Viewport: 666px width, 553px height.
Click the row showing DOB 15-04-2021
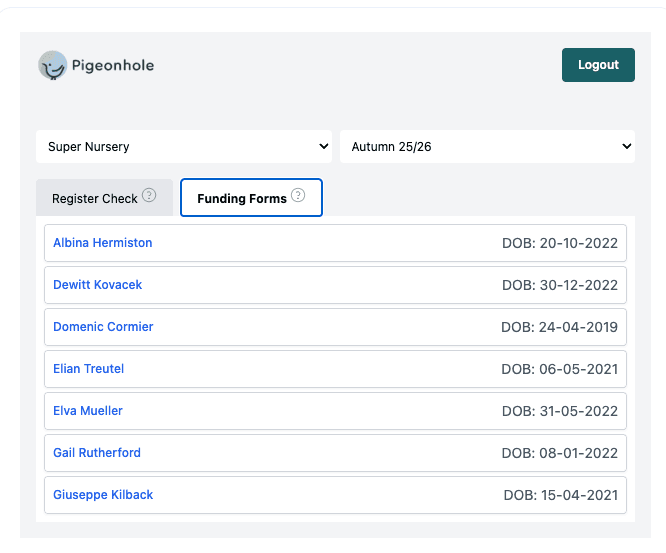560,495
